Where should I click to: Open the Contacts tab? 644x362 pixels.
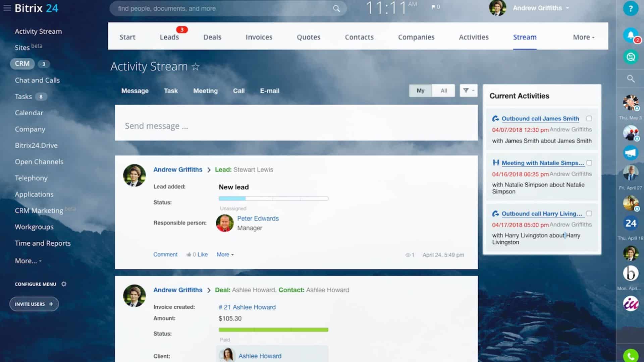coord(359,37)
